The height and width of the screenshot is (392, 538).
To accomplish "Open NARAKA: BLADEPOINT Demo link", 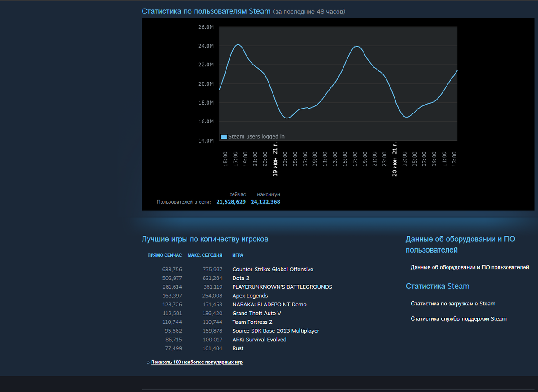I will pos(269,305).
